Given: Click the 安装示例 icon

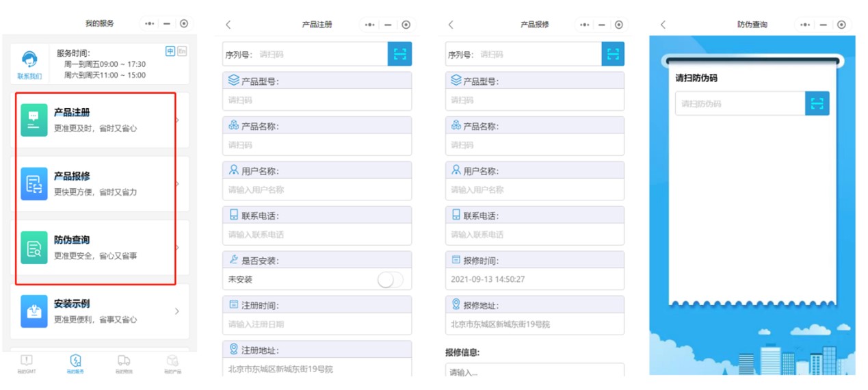Looking at the screenshot, I should pyautogui.click(x=34, y=311).
